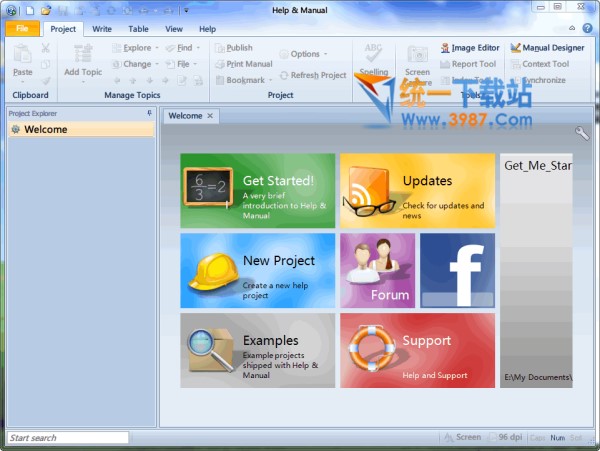Click the Start search field
600x451 pixels.
point(68,438)
